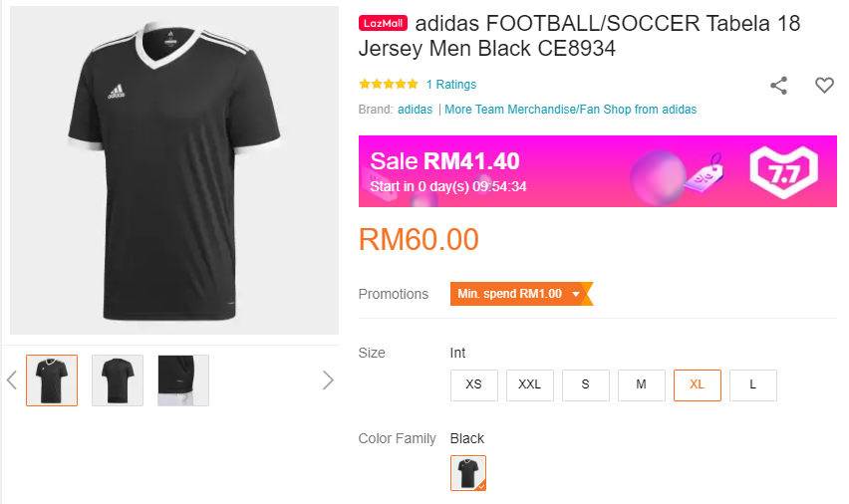
Task: Open the adidas brand link
Action: 415,110
